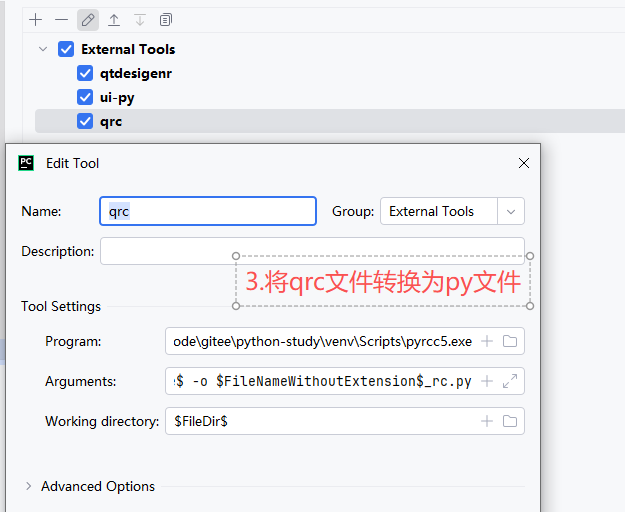This screenshot has height=512, width=625.
Task: Select the qtdesigenr tree item
Action: click(136, 73)
